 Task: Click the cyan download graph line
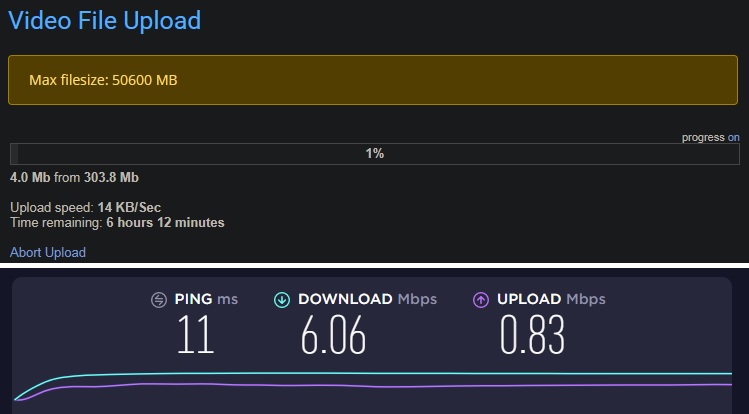[x=400, y=374]
